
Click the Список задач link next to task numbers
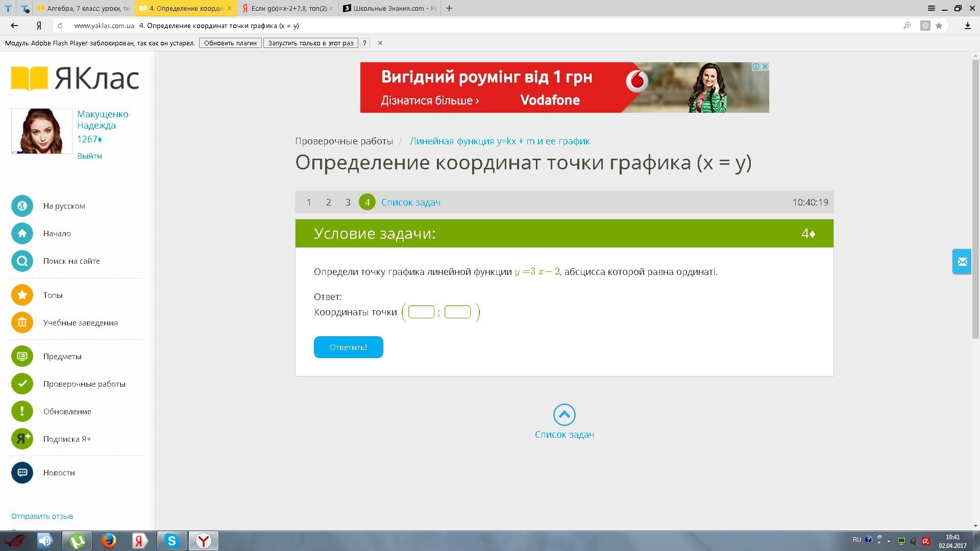click(410, 203)
